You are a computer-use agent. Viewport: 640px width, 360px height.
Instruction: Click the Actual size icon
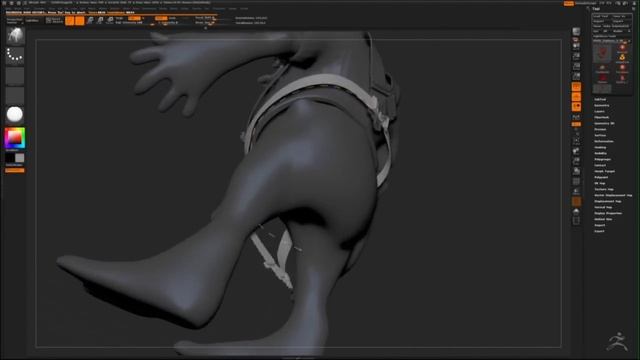(x=576, y=66)
